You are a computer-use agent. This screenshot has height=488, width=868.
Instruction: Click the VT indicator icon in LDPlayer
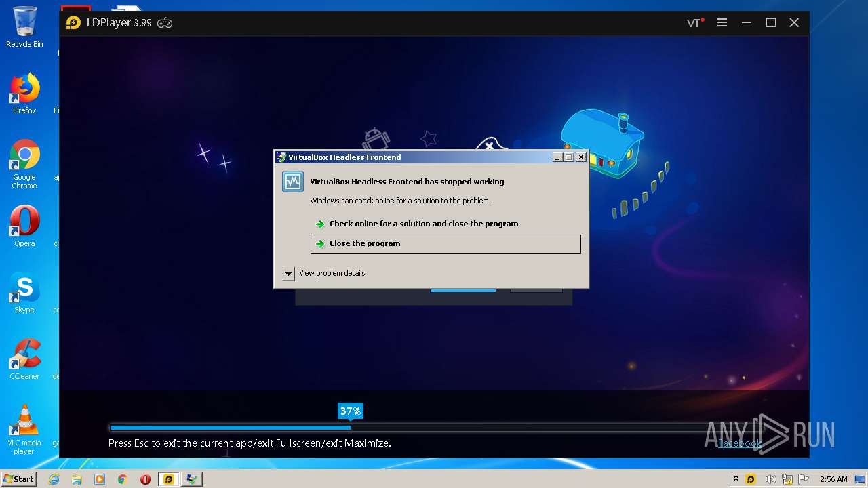695,23
